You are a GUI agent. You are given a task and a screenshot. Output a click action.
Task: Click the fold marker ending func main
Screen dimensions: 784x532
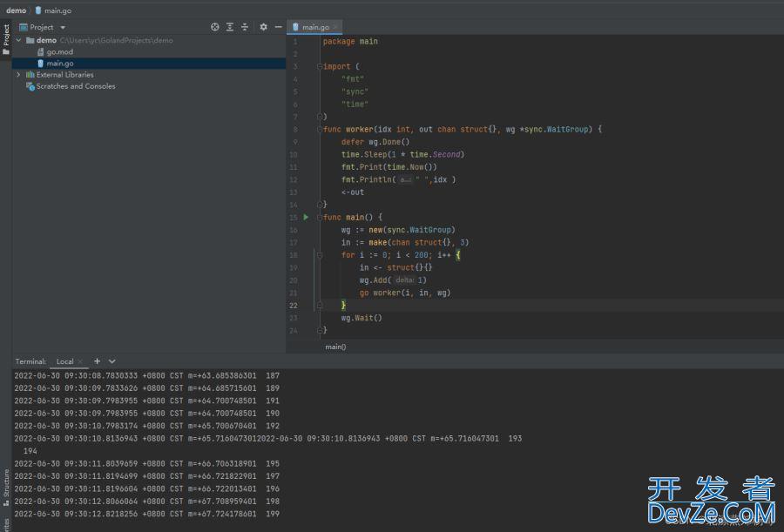(320, 331)
